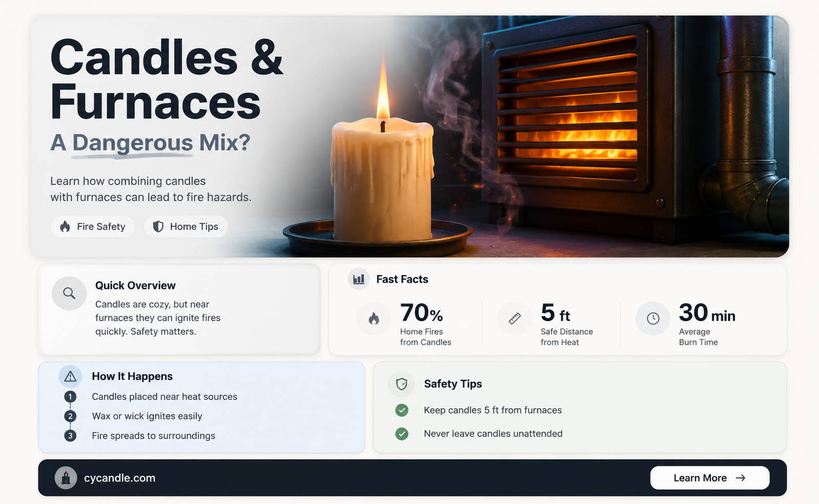Click Wax or wick ignites easily text

147,416
